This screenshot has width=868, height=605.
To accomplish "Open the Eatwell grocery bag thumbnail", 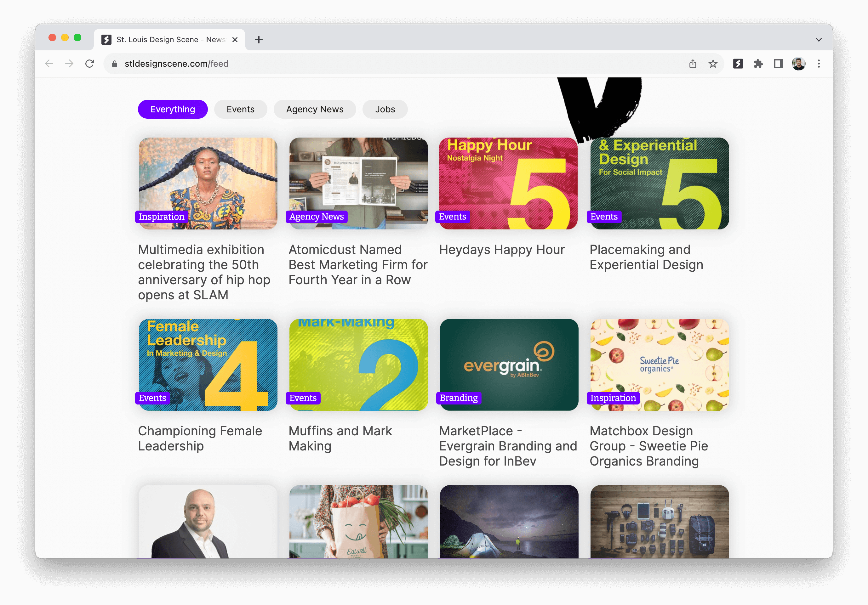I will click(358, 522).
